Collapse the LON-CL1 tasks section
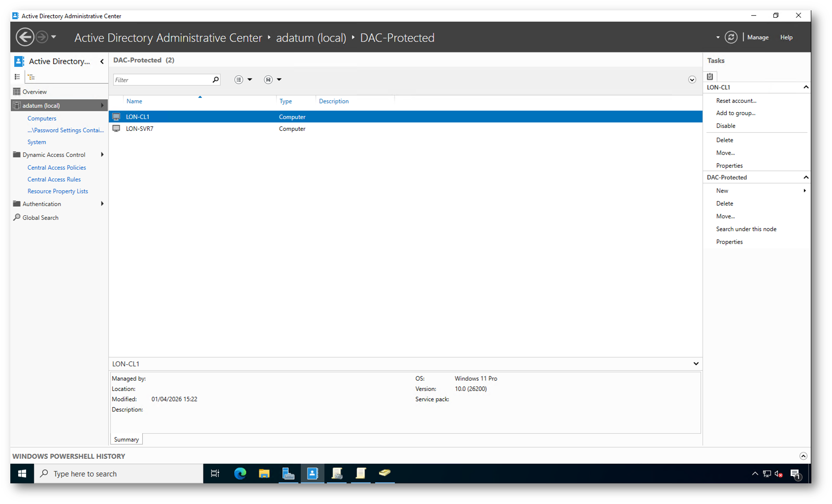Viewport: 832px width, 504px height. pyautogui.click(x=805, y=87)
